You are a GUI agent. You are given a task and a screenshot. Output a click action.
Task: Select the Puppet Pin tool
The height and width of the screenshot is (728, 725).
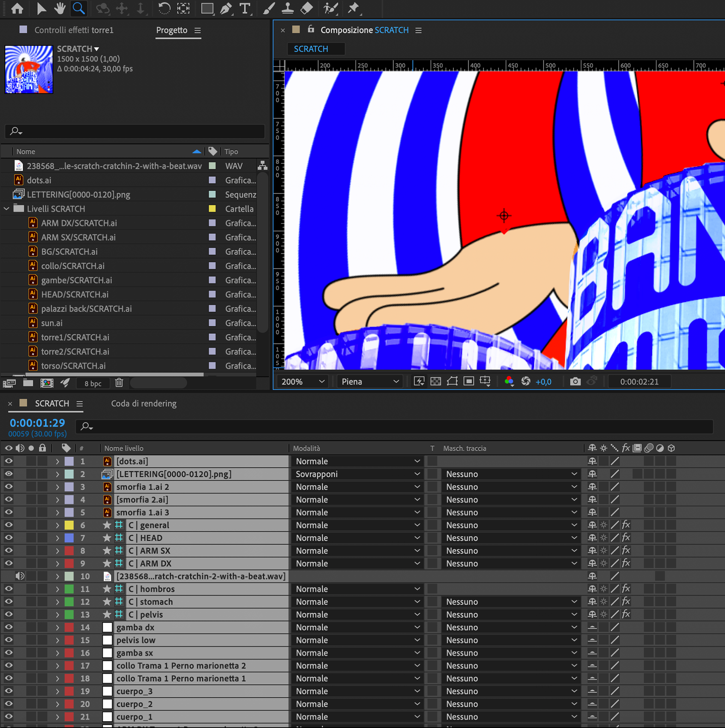coord(353,8)
